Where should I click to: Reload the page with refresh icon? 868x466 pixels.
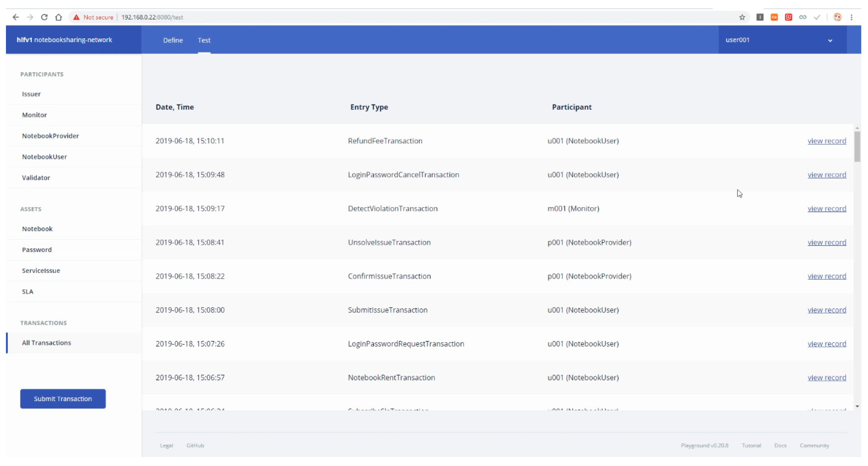click(44, 17)
